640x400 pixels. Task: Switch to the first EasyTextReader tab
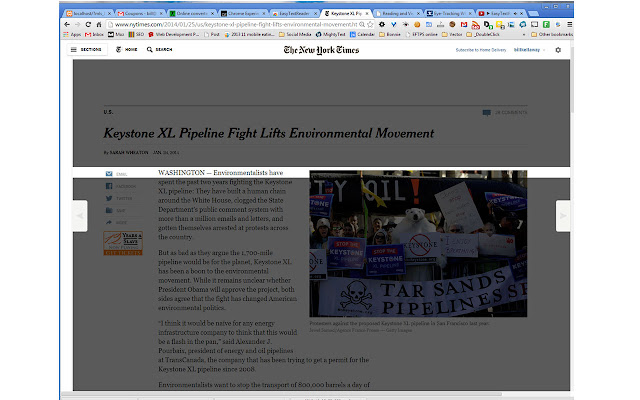(294, 13)
